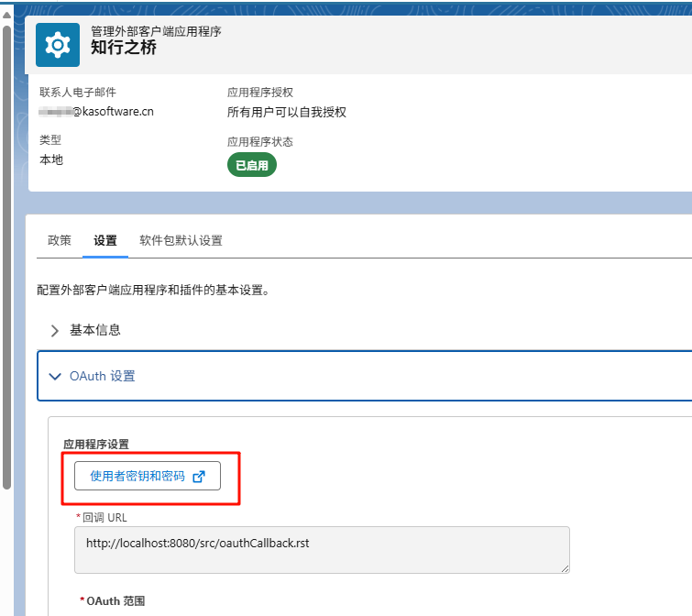The image size is (692, 616).
Task: Click the 本地 type value
Action: [51, 159]
